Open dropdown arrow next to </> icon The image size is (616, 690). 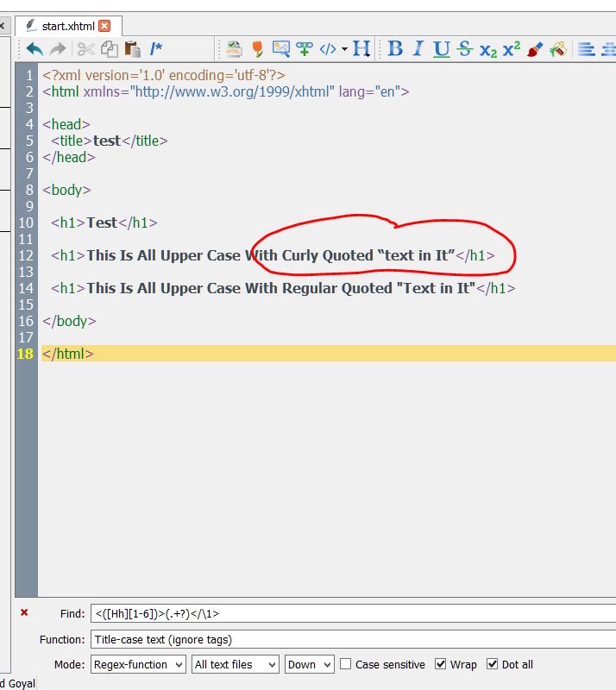(x=344, y=49)
